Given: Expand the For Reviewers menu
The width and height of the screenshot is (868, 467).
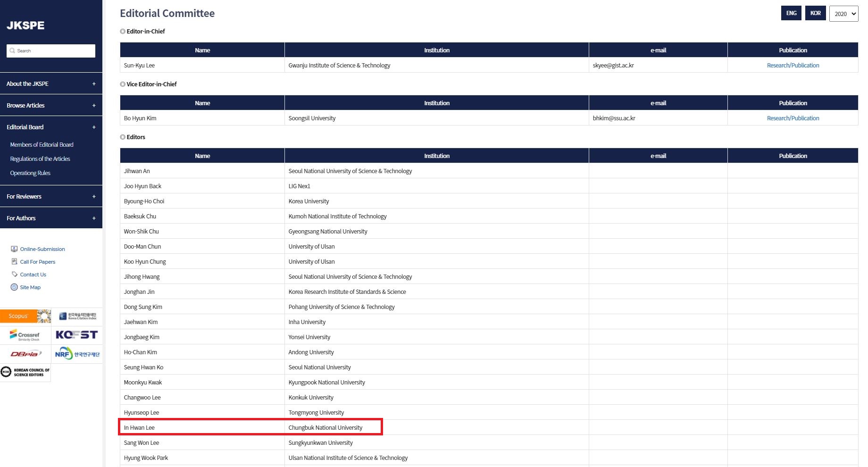Looking at the screenshot, I should [x=51, y=196].
